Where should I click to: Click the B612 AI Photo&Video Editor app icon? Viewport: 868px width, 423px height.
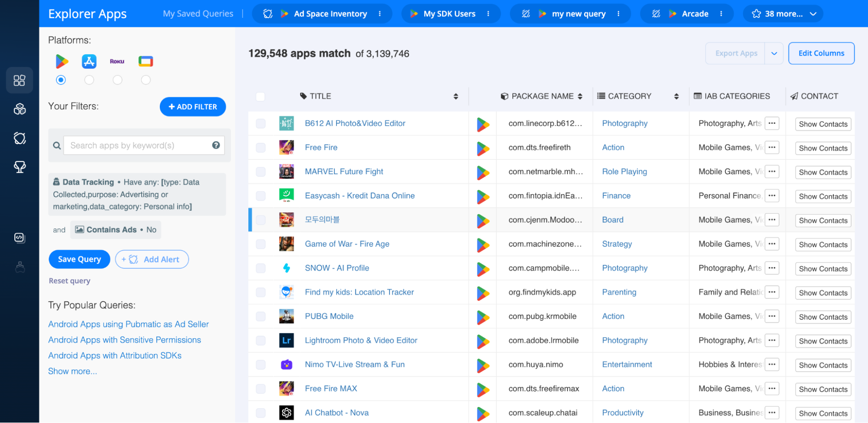tap(287, 123)
